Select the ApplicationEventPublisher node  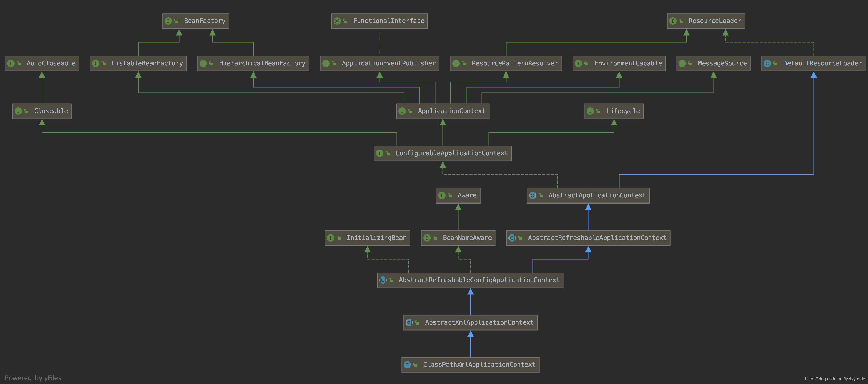[x=388, y=63]
